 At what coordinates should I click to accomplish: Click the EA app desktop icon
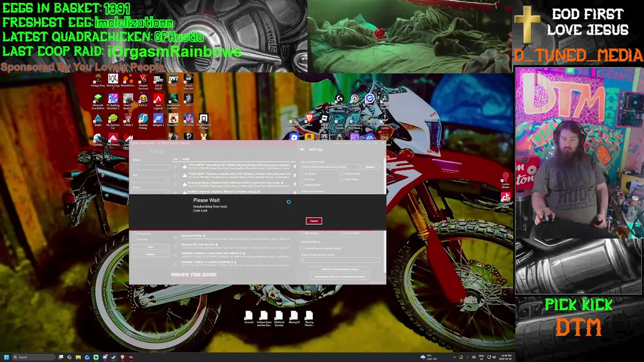pyautogui.click(x=370, y=137)
